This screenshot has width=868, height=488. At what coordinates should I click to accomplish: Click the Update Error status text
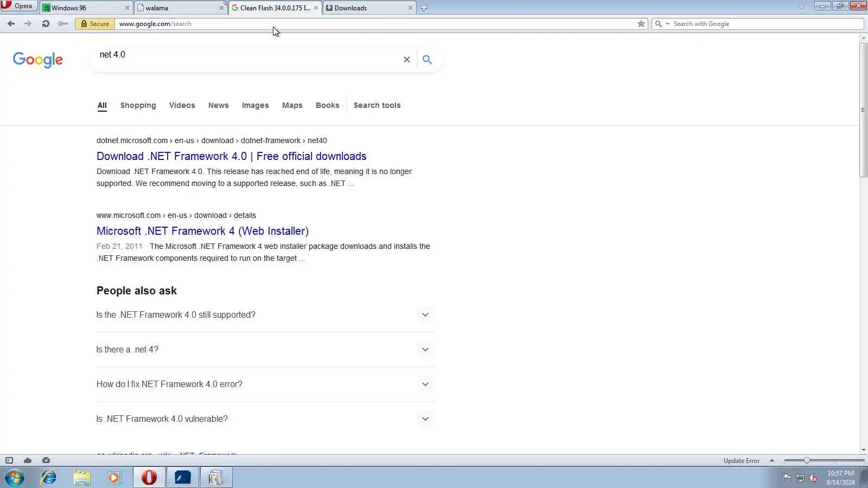[x=742, y=461]
